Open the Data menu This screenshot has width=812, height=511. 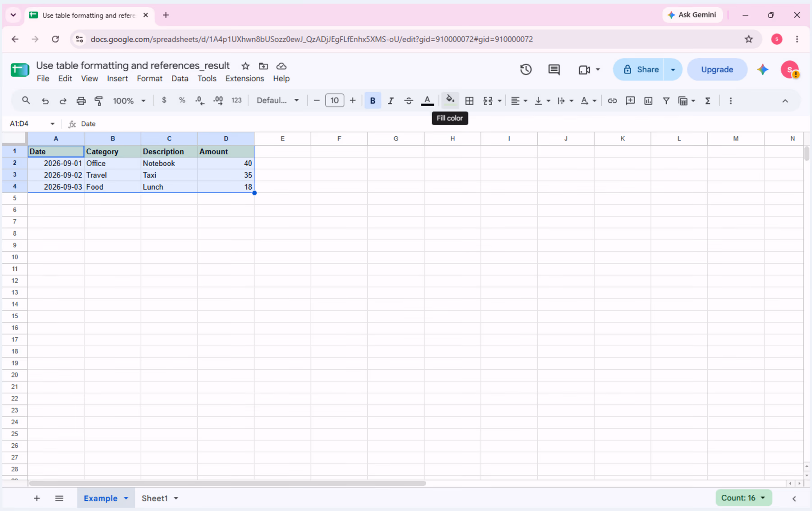pos(180,79)
